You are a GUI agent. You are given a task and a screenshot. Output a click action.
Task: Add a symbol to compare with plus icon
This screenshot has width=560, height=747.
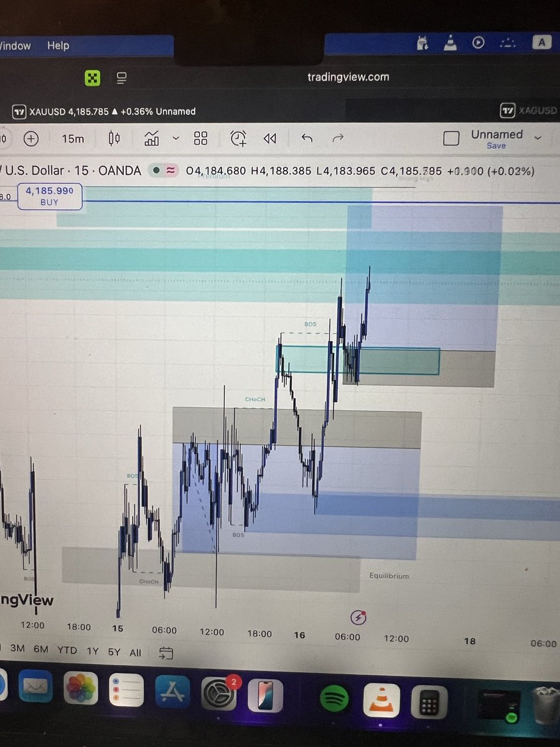point(30,138)
